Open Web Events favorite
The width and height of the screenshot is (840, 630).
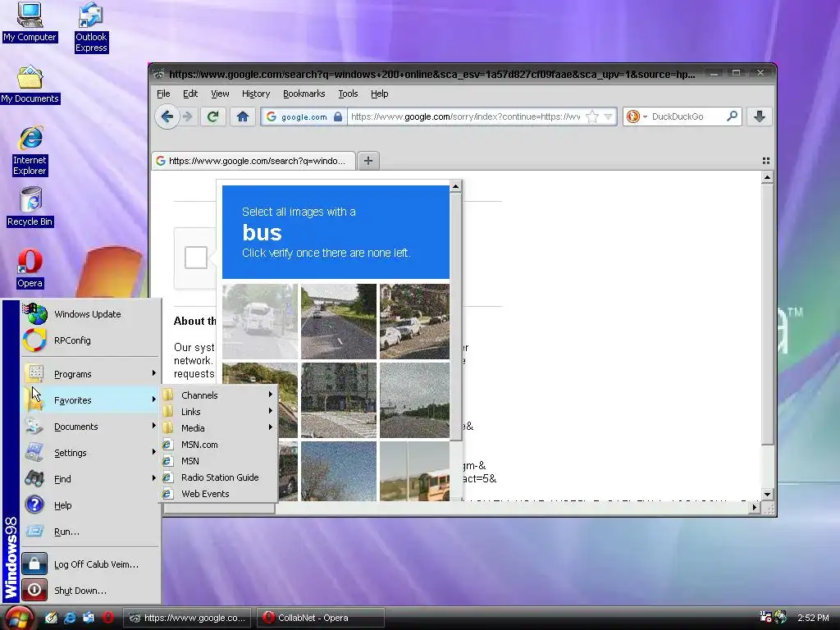click(218, 494)
